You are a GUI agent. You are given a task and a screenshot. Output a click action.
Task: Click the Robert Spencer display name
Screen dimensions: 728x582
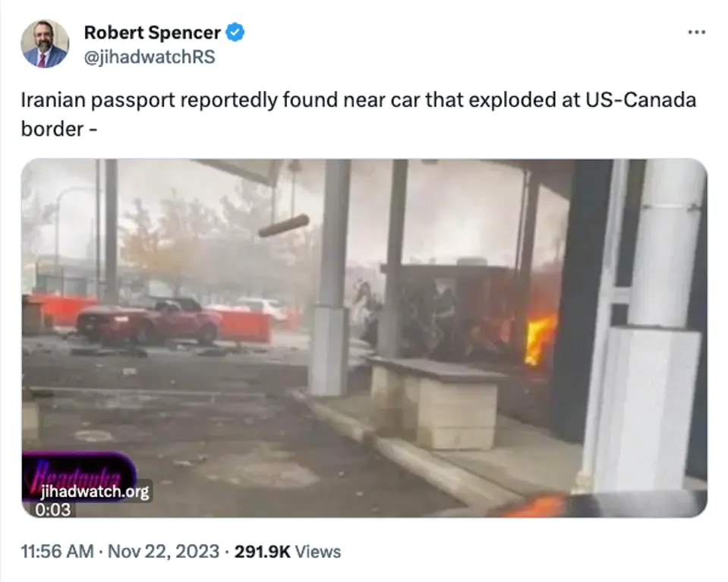pos(152,33)
